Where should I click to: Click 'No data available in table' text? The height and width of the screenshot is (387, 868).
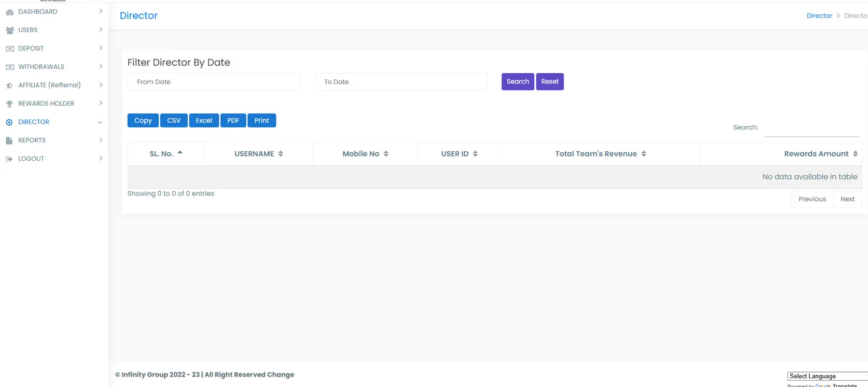(x=810, y=177)
